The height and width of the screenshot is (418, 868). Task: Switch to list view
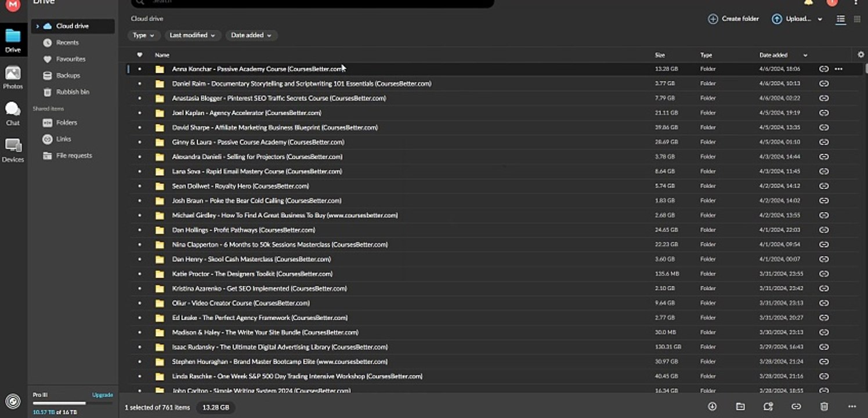click(840, 19)
